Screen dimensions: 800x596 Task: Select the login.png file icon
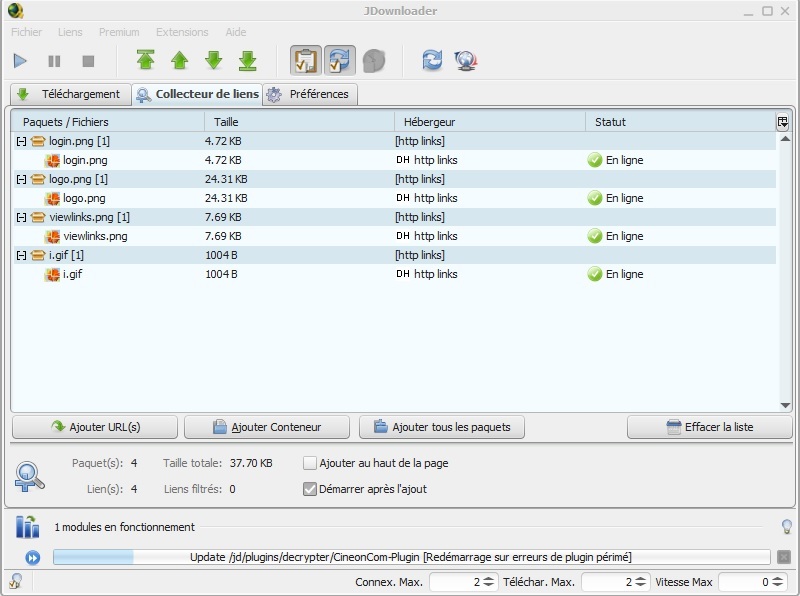point(53,161)
